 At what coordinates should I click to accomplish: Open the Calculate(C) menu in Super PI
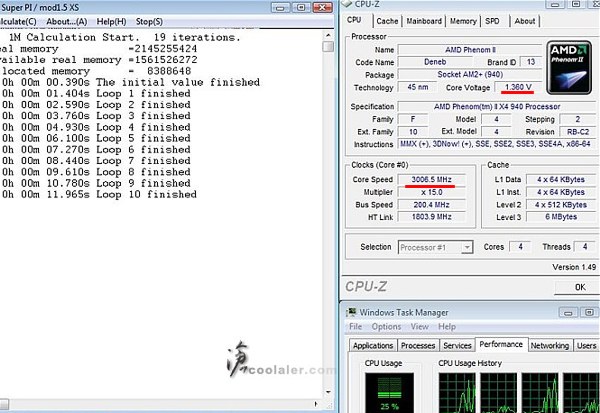[18, 22]
